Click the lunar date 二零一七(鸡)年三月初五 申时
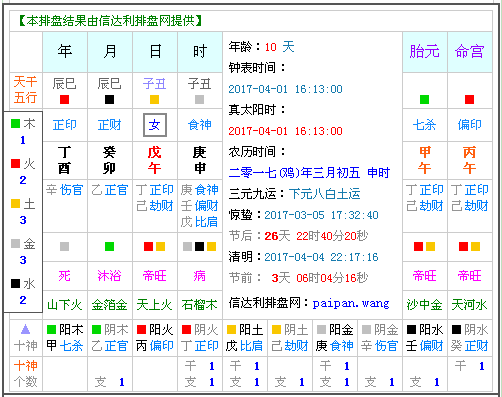This screenshot has height=397, width=502. 309,173
